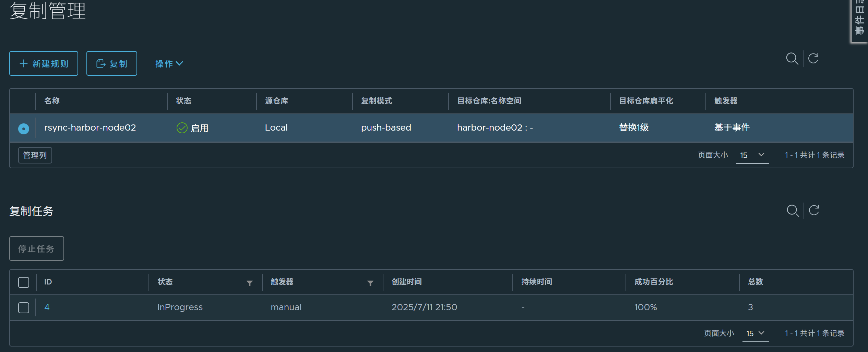
Task: Open the event log side tab
Action: click(x=859, y=21)
